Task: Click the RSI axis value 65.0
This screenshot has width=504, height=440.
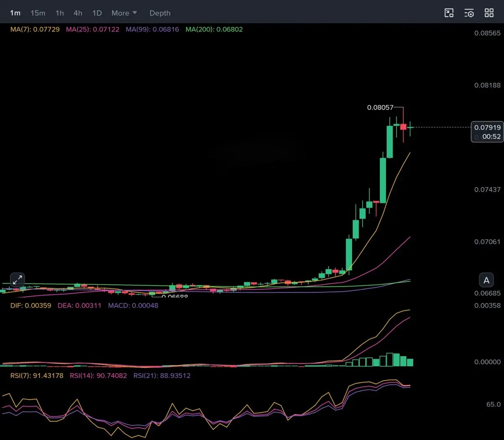Action: (x=493, y=404)
